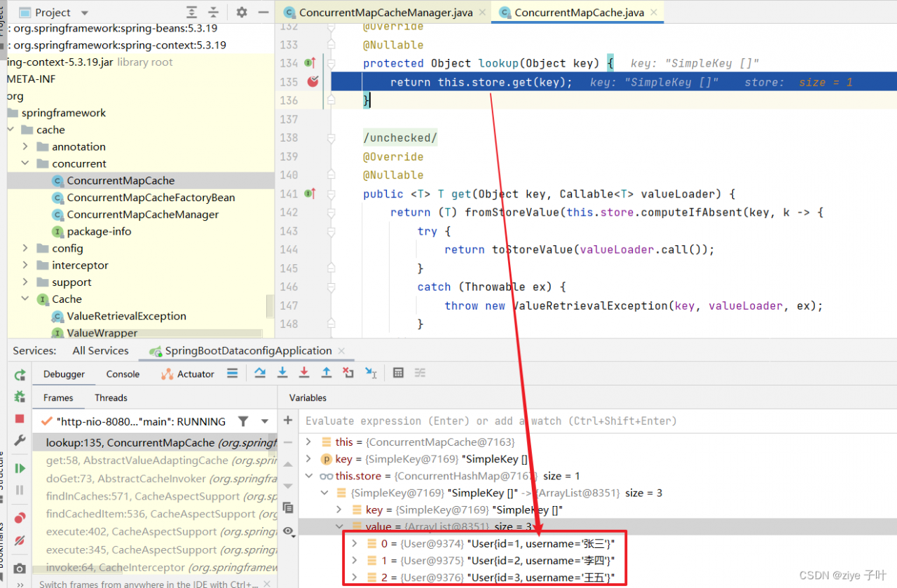Pause the program with the pause icon
This screenshot has width=897, height=588.
tap(20, 490)
